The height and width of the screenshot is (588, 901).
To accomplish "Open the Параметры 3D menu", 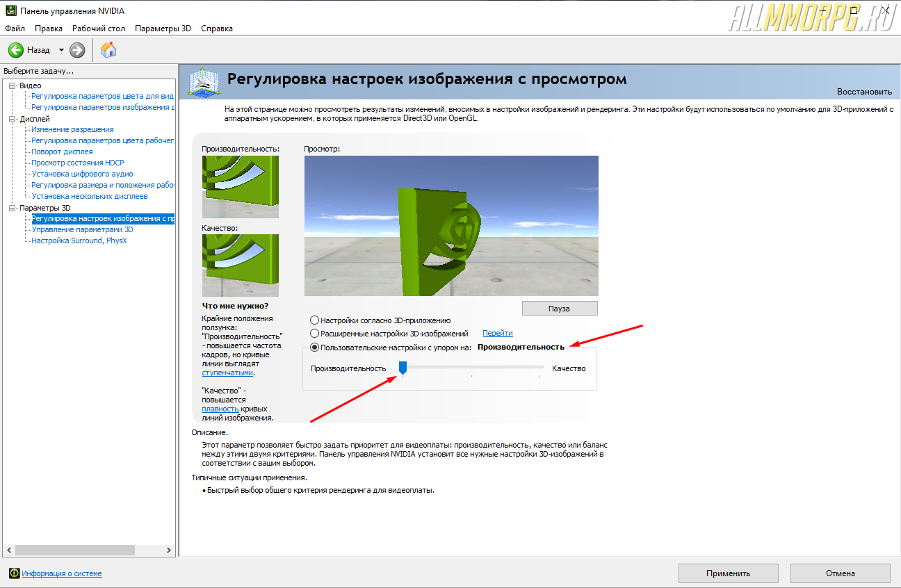I will coord(163,28).
